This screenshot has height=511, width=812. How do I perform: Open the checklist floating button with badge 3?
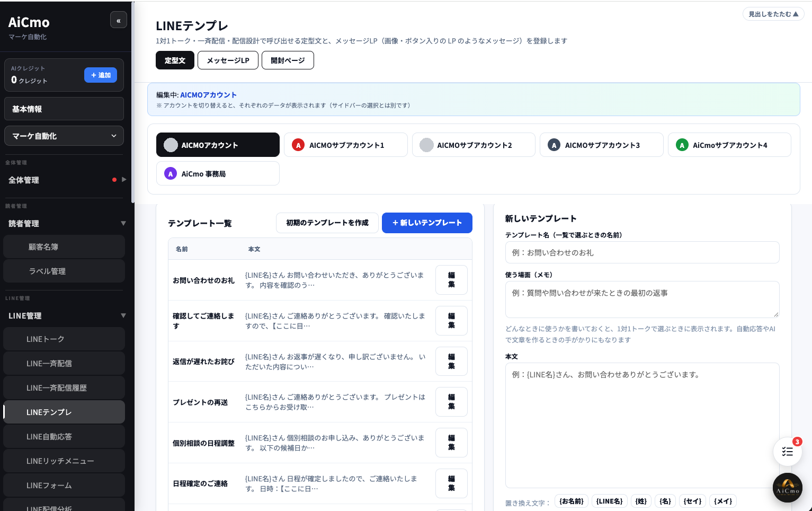pyautogui.click(x=788, y=452)
